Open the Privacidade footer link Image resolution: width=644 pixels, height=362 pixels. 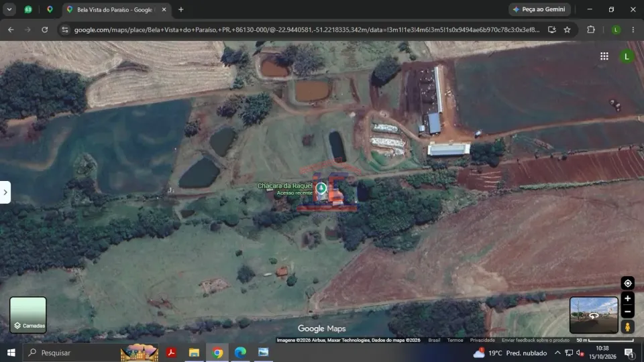point(482,340)
